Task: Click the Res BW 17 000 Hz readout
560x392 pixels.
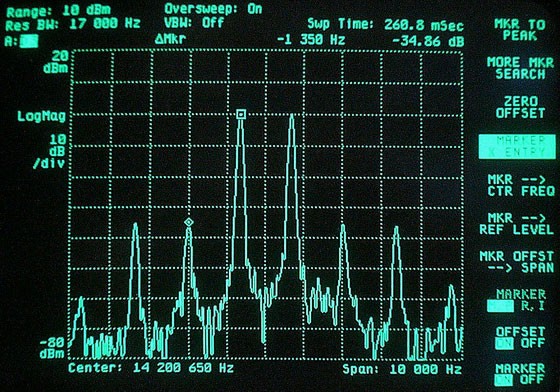Action: [x=73, y=25]
